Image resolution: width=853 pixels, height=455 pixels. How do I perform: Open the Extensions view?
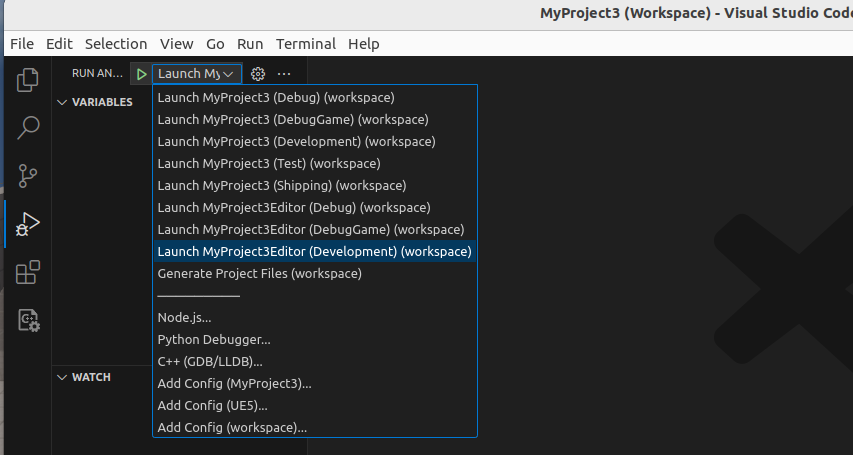click(x=28, y=272)
